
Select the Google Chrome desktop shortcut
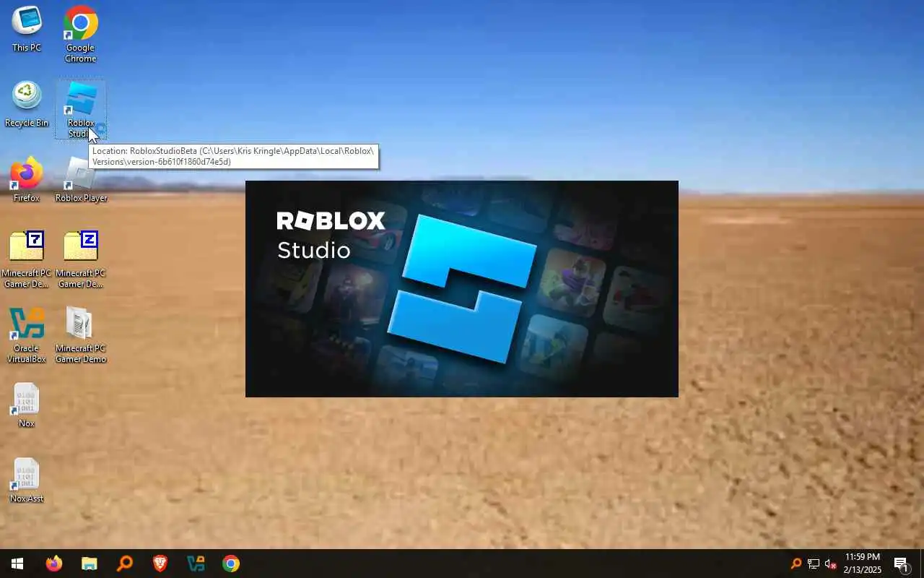[80, 34]
